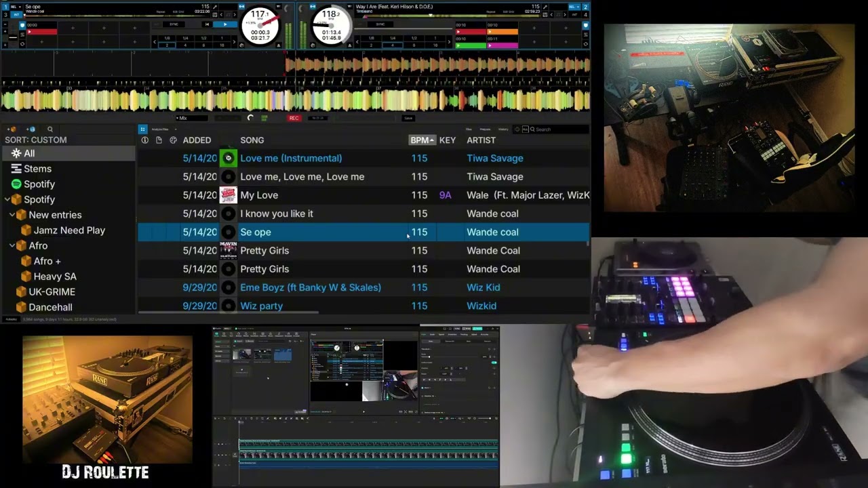Enable SYNC on the left deck

[174, 24]
